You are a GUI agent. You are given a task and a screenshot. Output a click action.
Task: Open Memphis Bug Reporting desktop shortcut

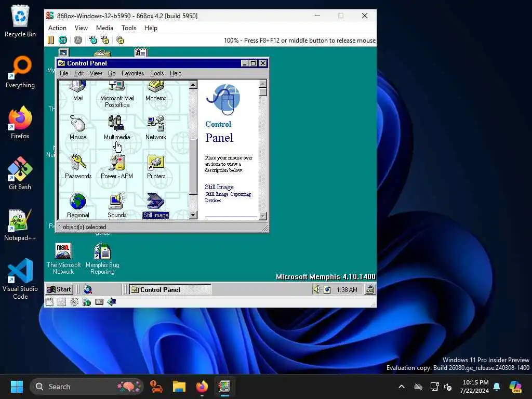[x=102, y=259]
